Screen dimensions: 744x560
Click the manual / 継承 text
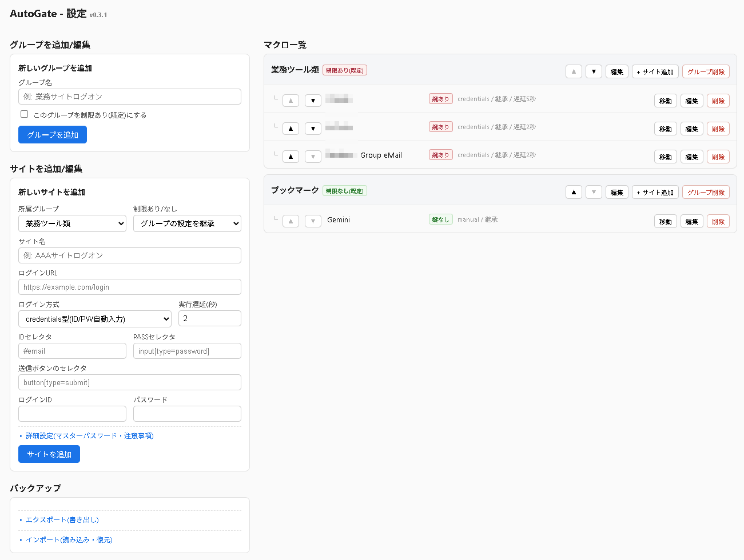pos(478,219)
